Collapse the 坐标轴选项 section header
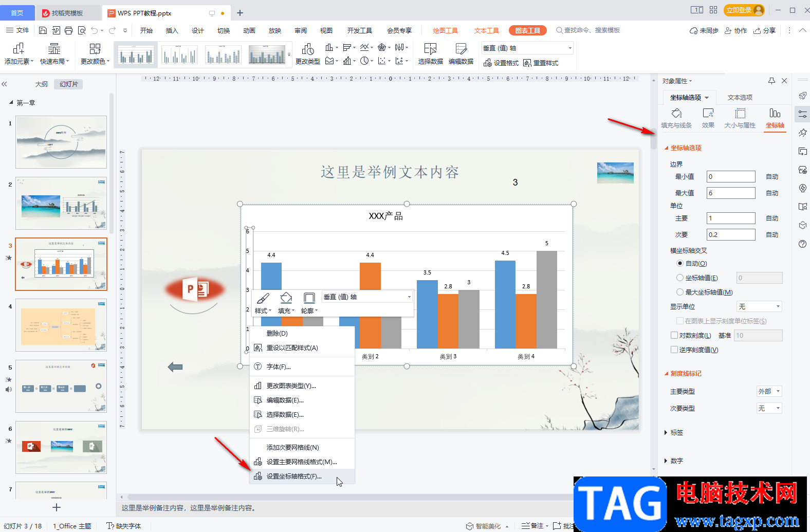 click(683, 148)
